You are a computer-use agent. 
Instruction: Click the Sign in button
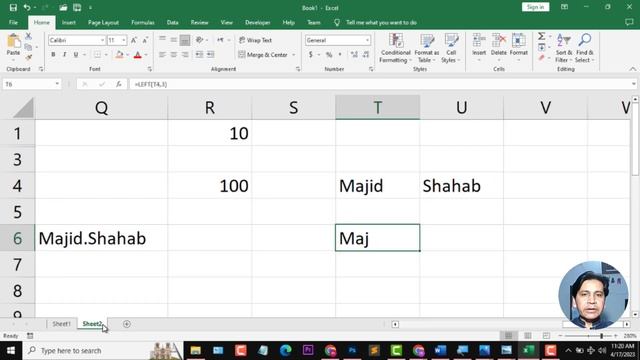point(535,7)
